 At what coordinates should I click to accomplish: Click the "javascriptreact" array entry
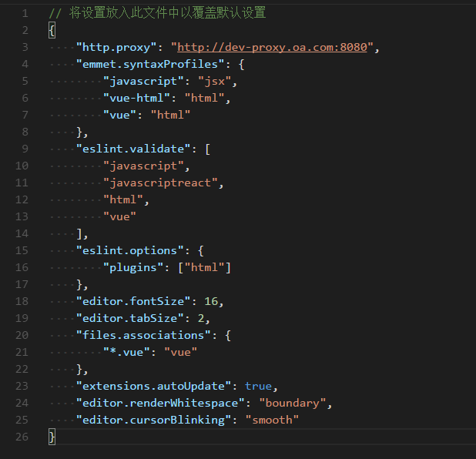(x=160, y=183)
